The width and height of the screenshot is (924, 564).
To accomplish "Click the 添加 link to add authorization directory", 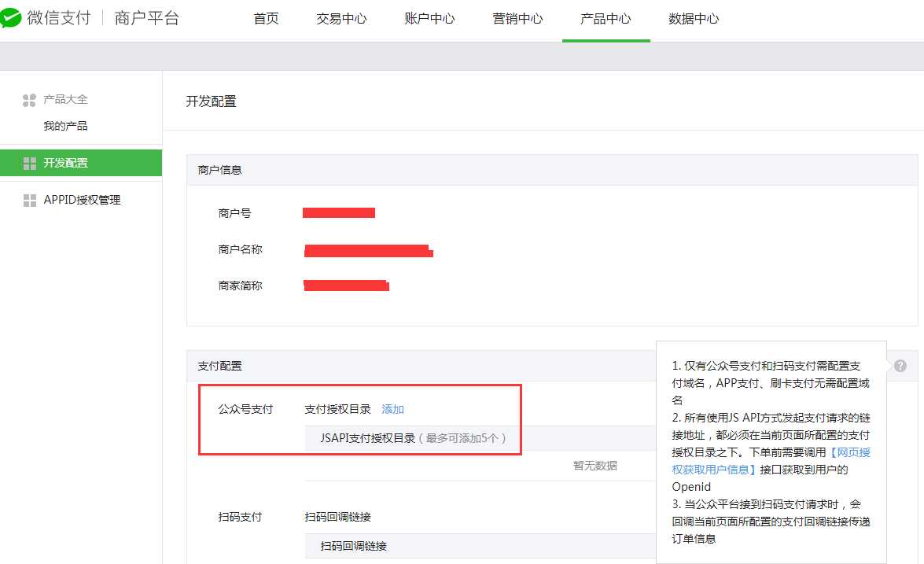I will pos(392,409).
